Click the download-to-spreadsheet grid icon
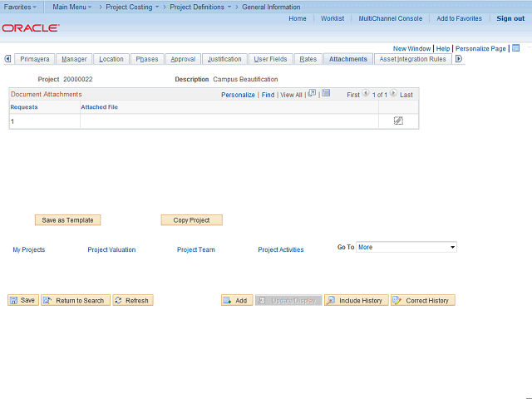This screenshot has height=399, width=532. click(x=326, y=93)
